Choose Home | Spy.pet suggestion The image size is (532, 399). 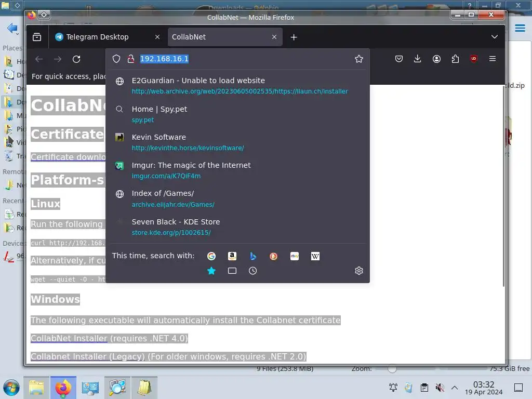click(x=237, y=114)
